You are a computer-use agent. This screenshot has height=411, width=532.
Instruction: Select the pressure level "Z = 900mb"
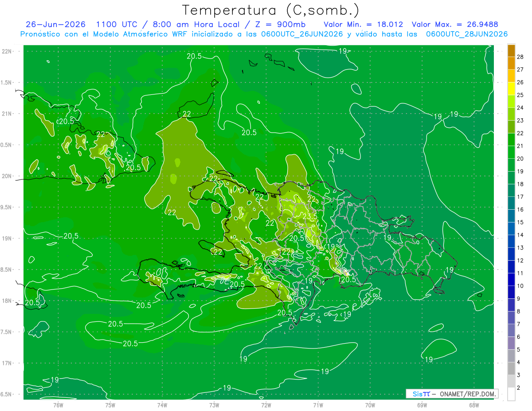click(x=281, y=24)
